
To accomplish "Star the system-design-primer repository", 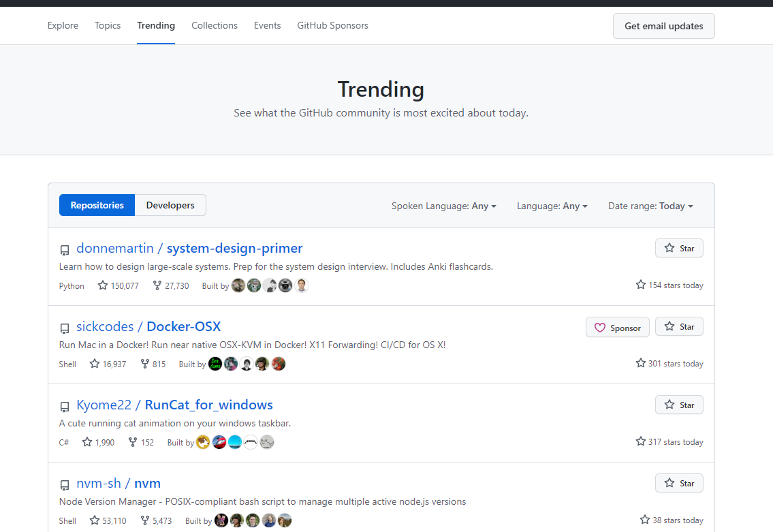I will [679, 248].
